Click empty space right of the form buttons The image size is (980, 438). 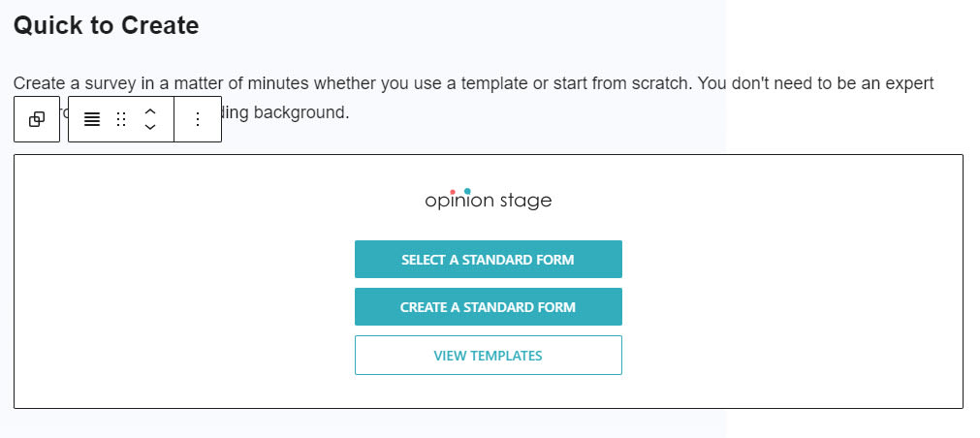(x=790, y=300)
